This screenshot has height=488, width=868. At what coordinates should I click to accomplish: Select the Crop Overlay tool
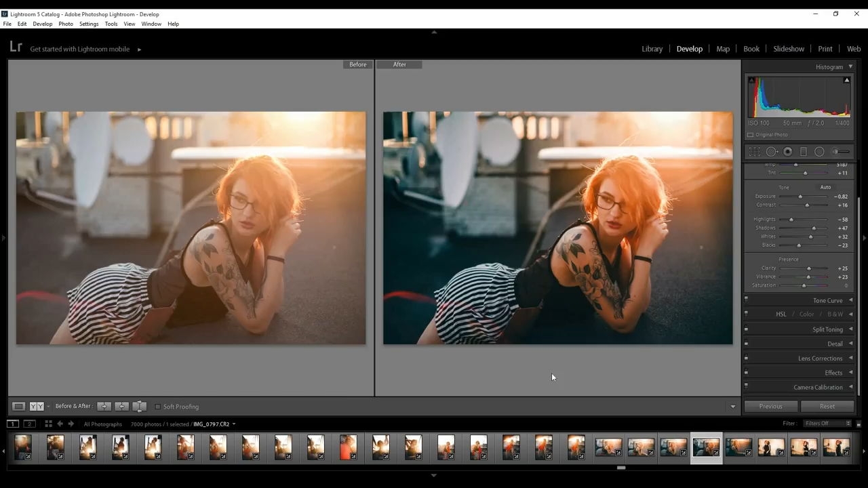coord(755,152)
